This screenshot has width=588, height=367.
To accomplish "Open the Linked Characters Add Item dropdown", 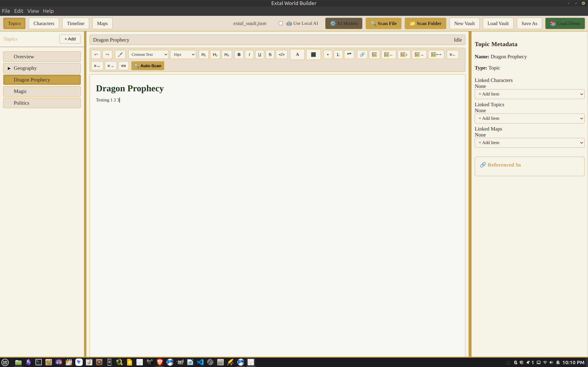I will click(x=529, y=94).
